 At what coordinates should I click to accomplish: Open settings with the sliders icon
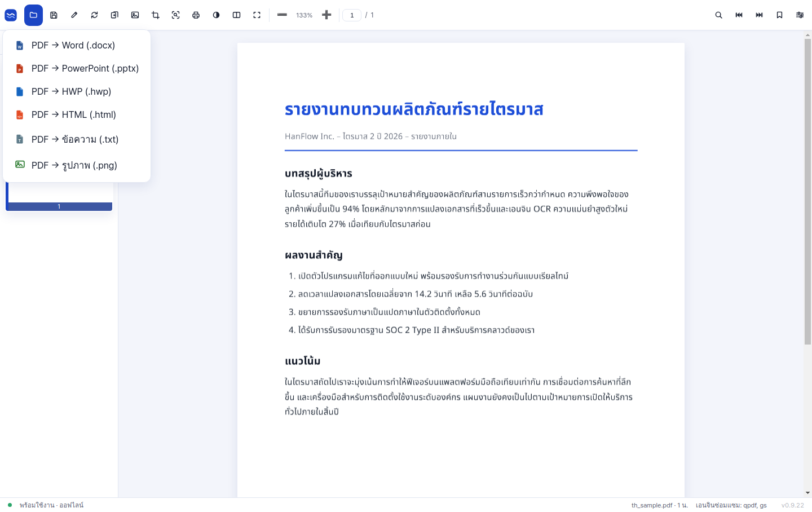(800, 15)
